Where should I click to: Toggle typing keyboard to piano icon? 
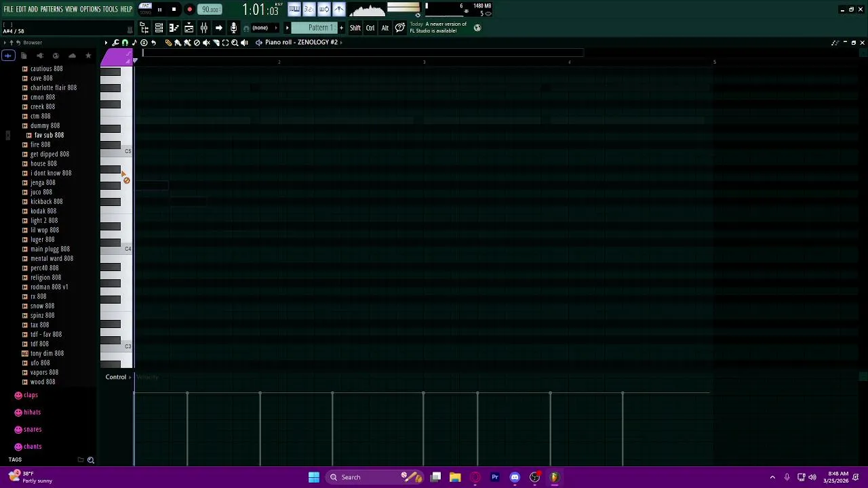294,9
